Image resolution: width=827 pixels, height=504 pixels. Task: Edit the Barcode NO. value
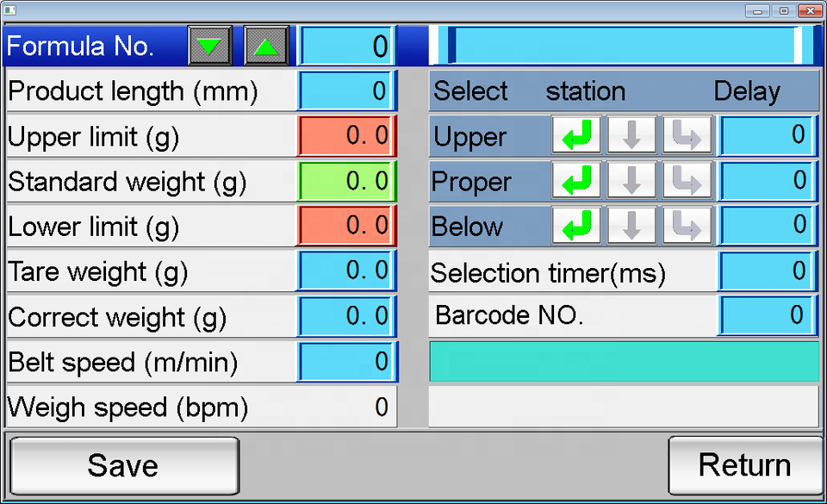click(x=768, y=316)
